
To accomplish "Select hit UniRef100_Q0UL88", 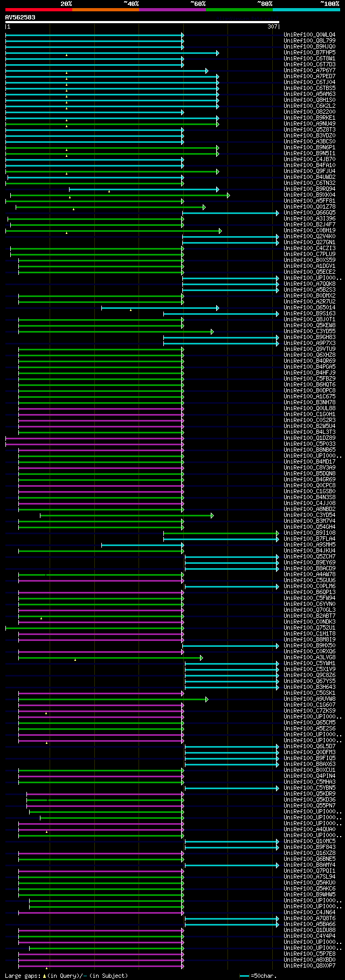I will tap(309, 409).
